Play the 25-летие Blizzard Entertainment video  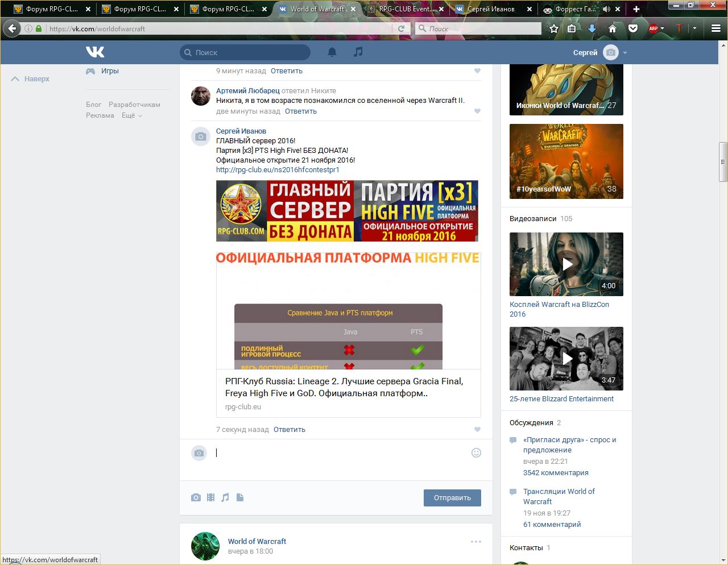tap(566, 359)
